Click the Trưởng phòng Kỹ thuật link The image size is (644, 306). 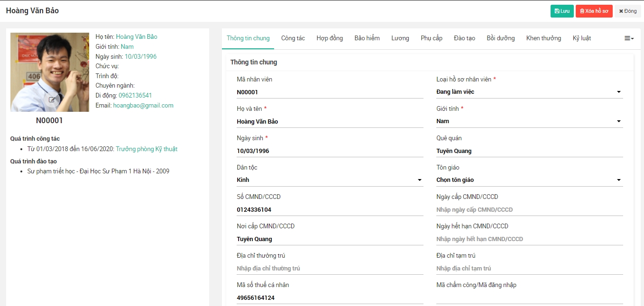pyautogui.click(x=147, y=149)
